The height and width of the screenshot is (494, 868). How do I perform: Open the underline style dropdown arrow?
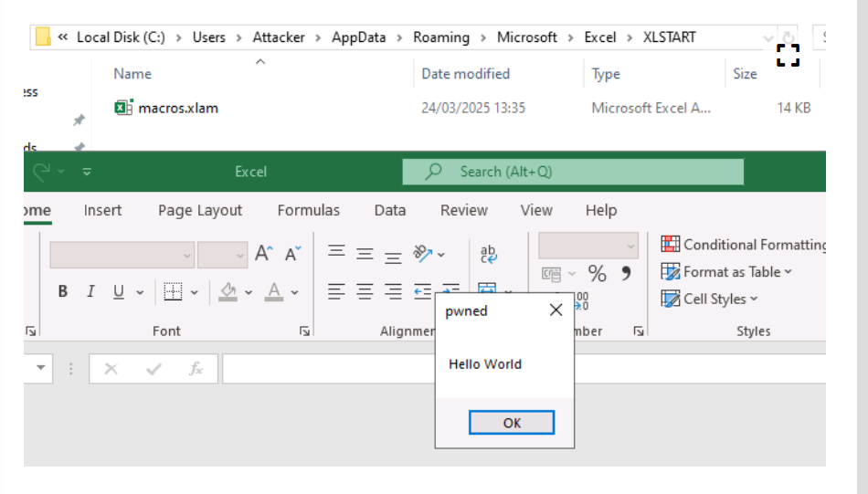tap(140, 292)
